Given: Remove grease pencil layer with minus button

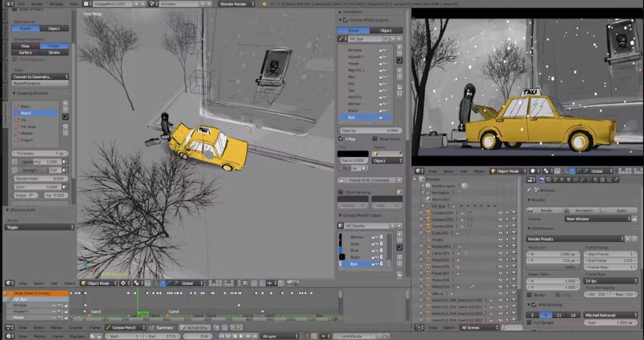Looking at the screenshot, I should pos(399,54).
